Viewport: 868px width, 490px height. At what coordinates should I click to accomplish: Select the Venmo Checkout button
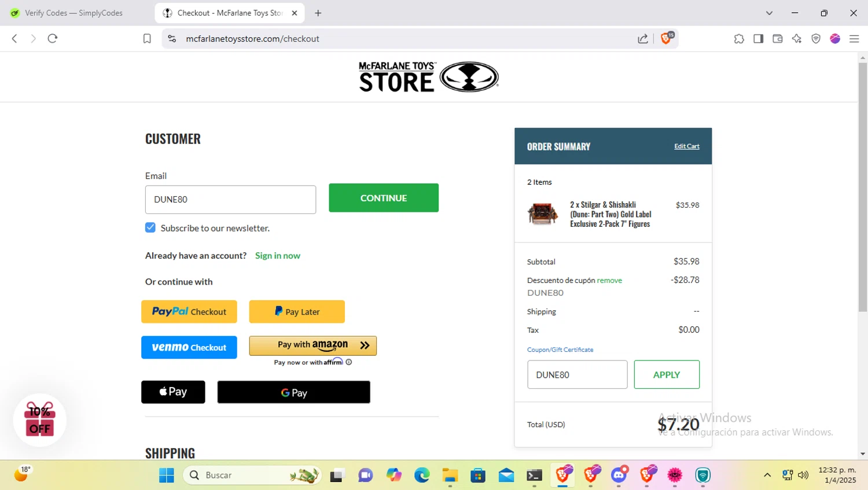pyautogui.click(x=189, y=348)
